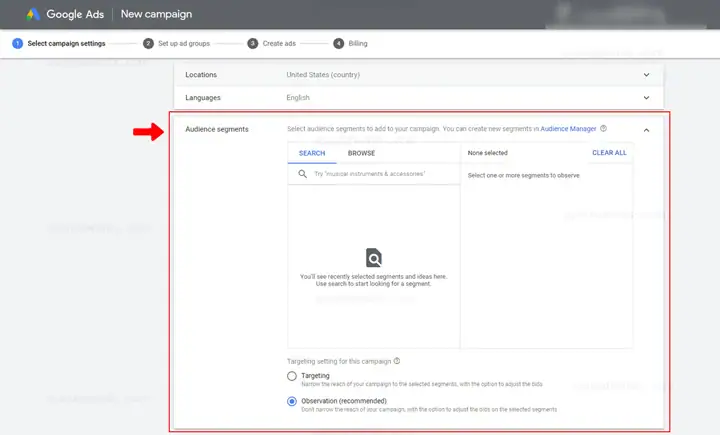Switch to the BROWSE tab
720x435 pixels.
click(361, 153)
